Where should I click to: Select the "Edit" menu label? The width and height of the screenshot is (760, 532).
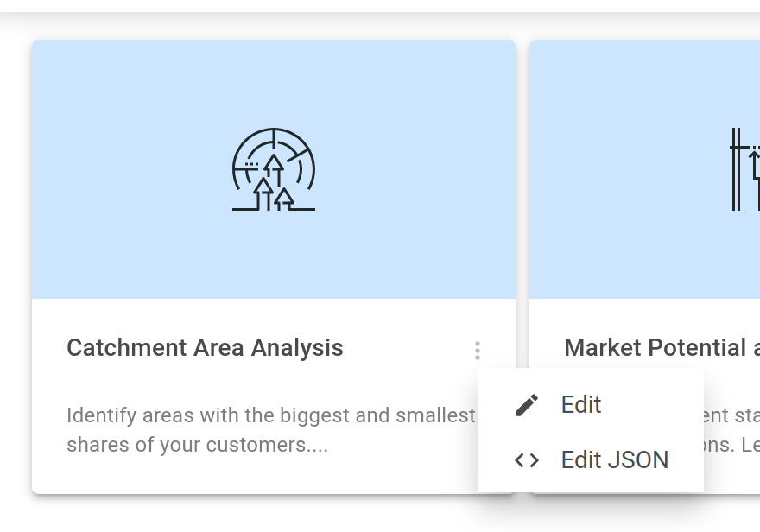(x=580, y=405)
